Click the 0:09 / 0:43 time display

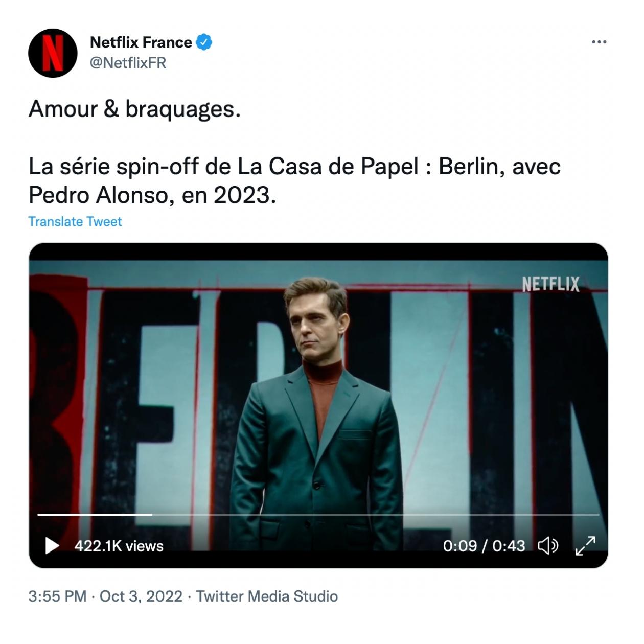tap(484, 546)
